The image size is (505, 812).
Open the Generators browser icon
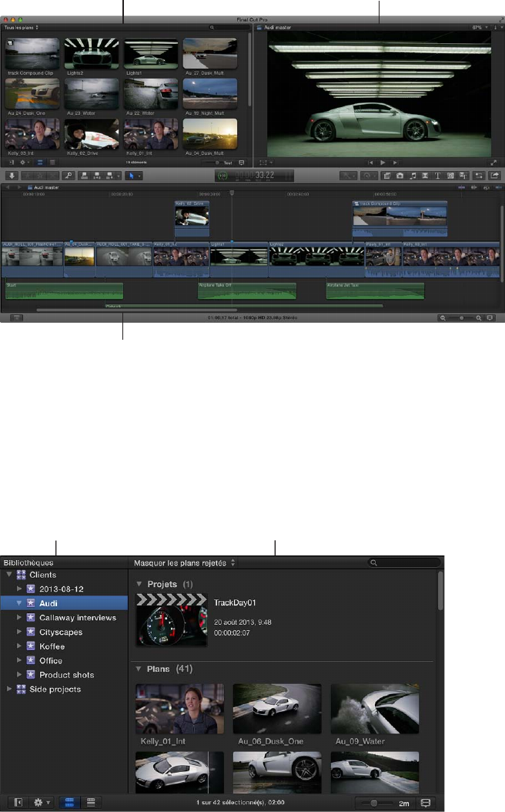pos(450,176)
